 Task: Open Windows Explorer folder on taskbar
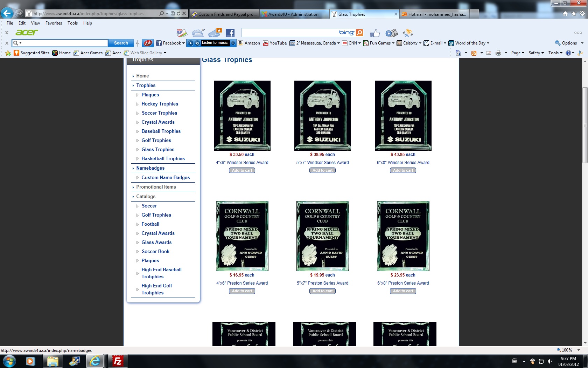tap(52, 361)
